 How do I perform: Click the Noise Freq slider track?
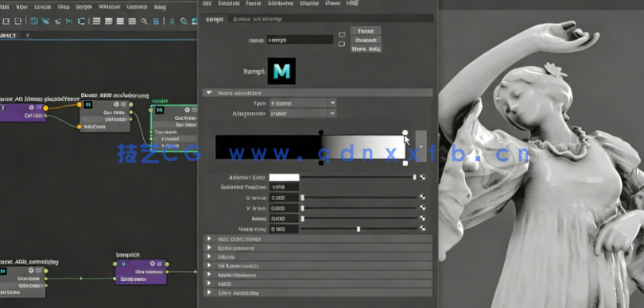coord(359,229)
